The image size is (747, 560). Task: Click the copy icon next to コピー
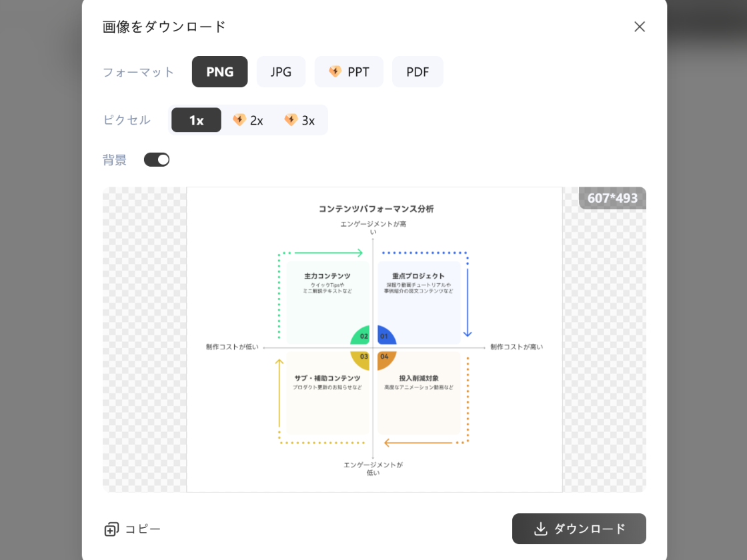click(111, 529)
